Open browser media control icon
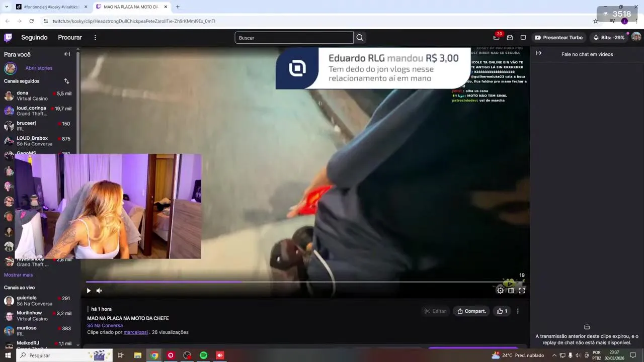Image resolution: width=644 pixels, height=362 pixels. pyautogui.click(x=612, y=21)
